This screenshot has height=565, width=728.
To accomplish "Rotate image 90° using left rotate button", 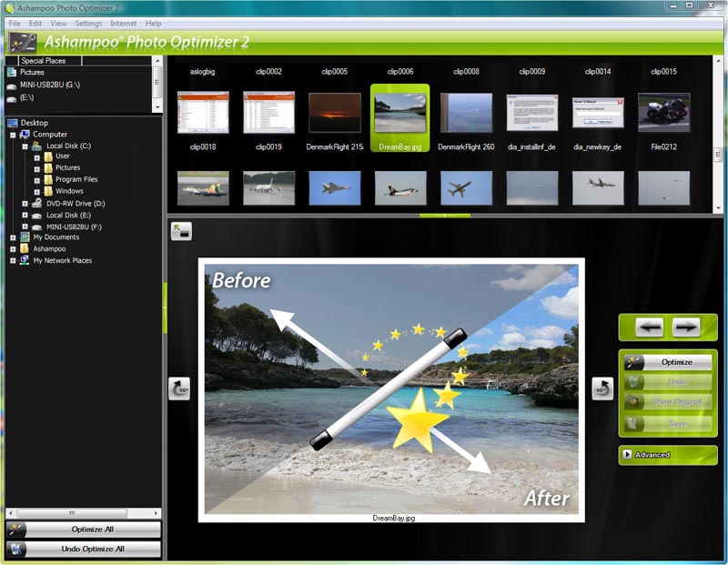I will (x=178, y=389).
